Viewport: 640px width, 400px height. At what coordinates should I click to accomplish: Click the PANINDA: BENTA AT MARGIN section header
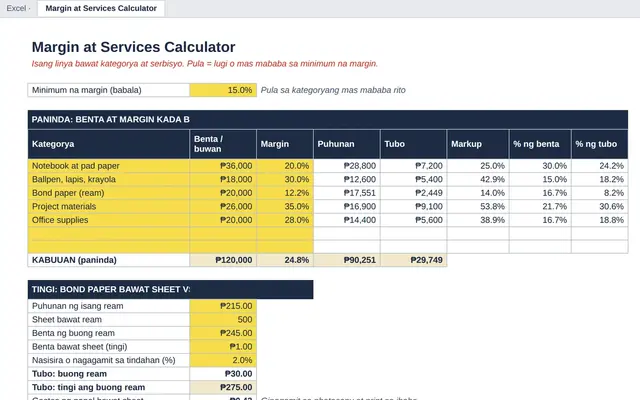328,120
